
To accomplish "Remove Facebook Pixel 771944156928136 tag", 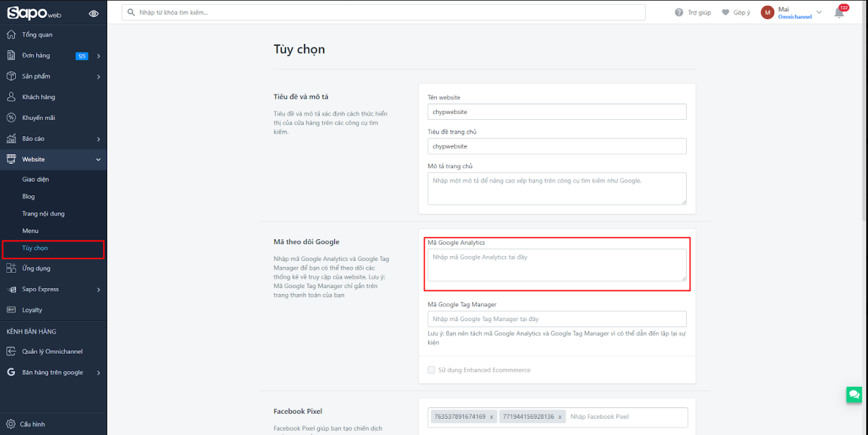I will pos(560,417).
